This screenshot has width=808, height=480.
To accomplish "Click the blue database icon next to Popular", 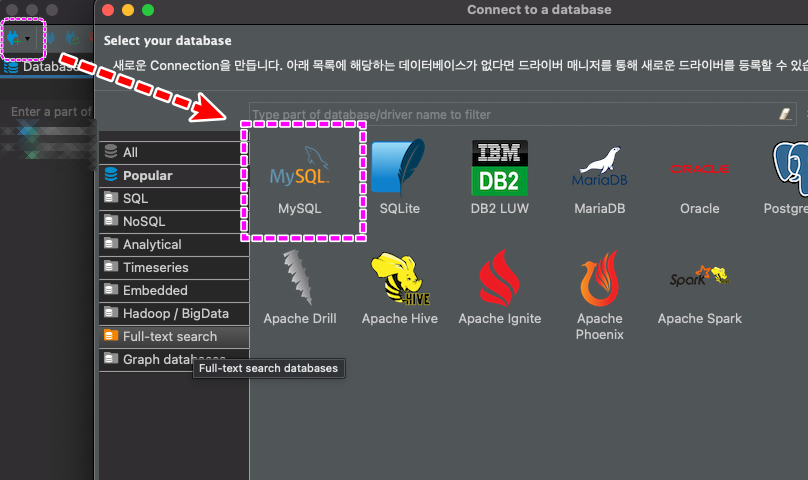I will point(111,174).
